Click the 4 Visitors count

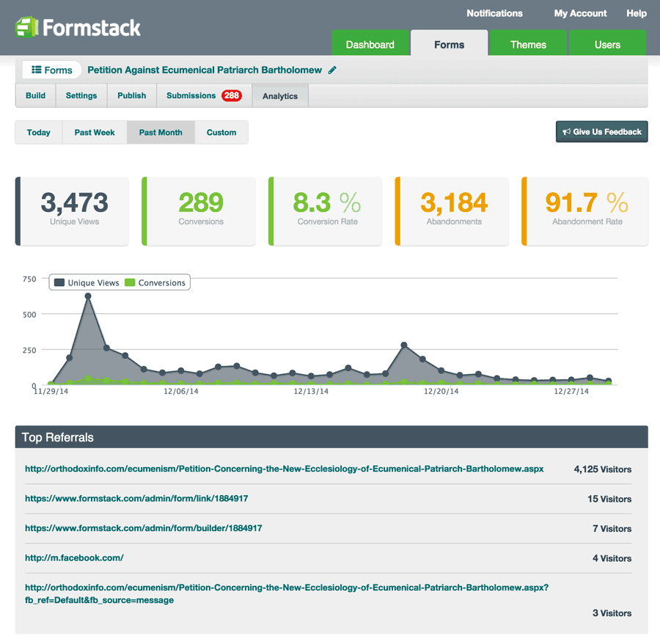pyautogui.click(x=612, y=558)
